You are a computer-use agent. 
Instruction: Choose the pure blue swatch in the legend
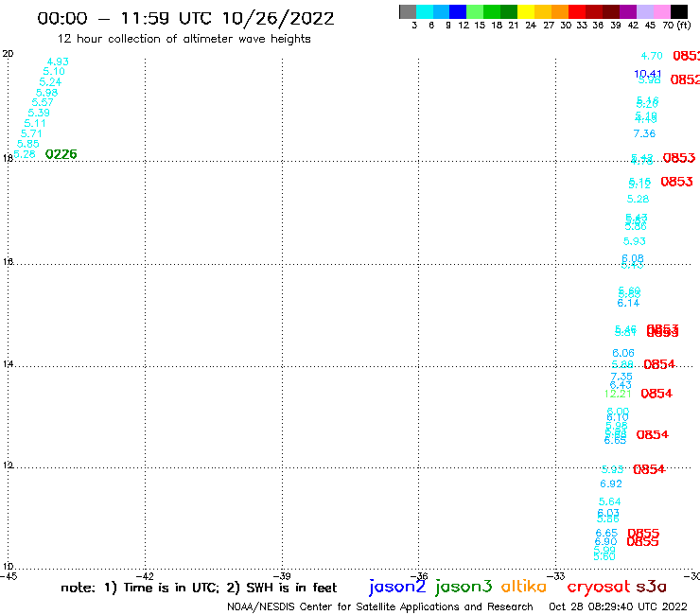click(x=458, y=11)
